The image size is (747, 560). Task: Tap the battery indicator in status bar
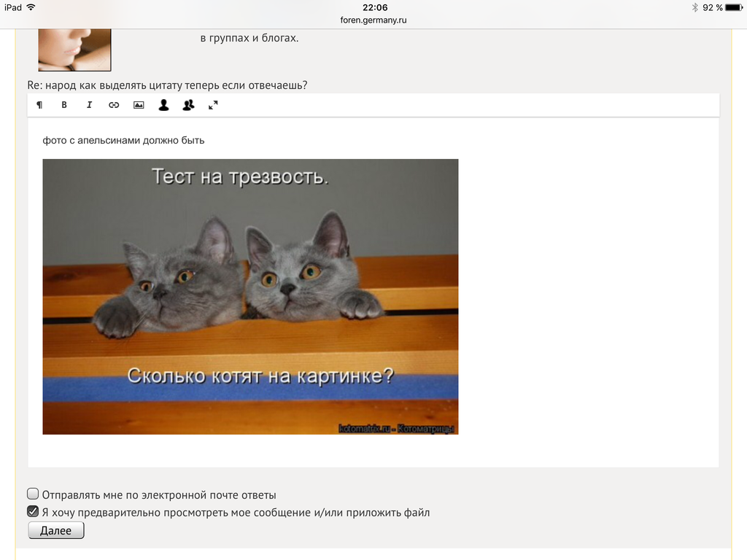click(732, 7)
